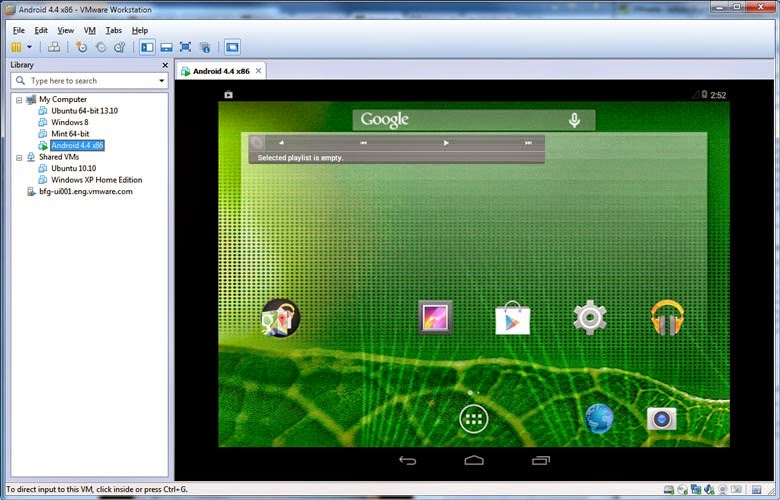Click the My Computer tree label

pyautogui.click(x=63, y=99)
